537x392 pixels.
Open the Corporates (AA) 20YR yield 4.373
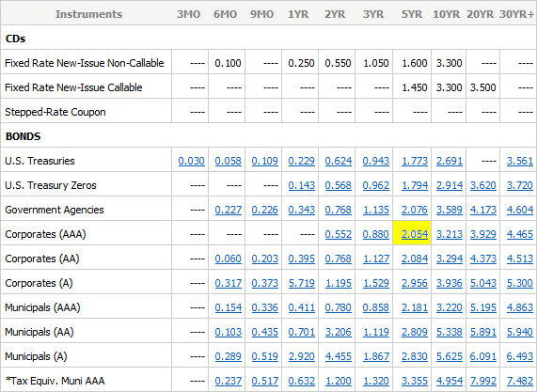(482, 259)
